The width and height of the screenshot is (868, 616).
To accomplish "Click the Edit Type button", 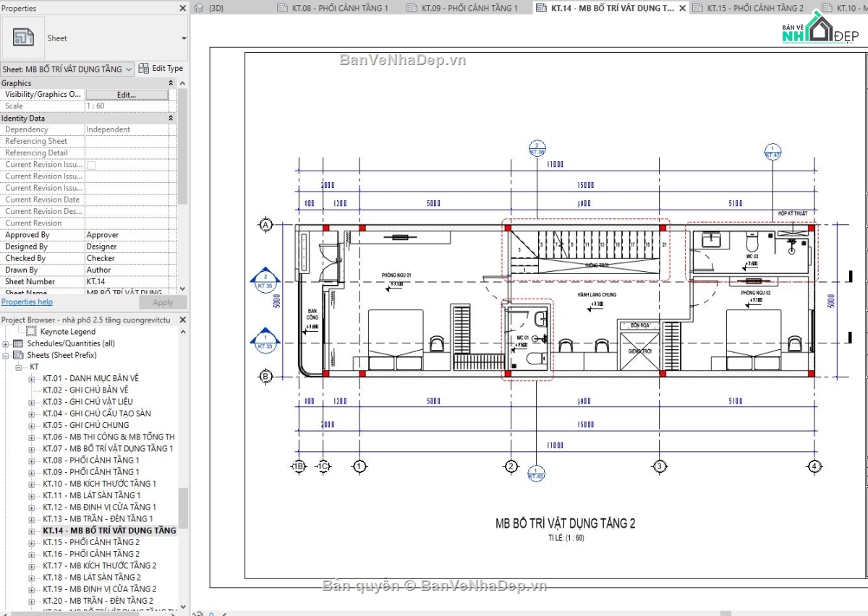I will [x=161, y=69].
